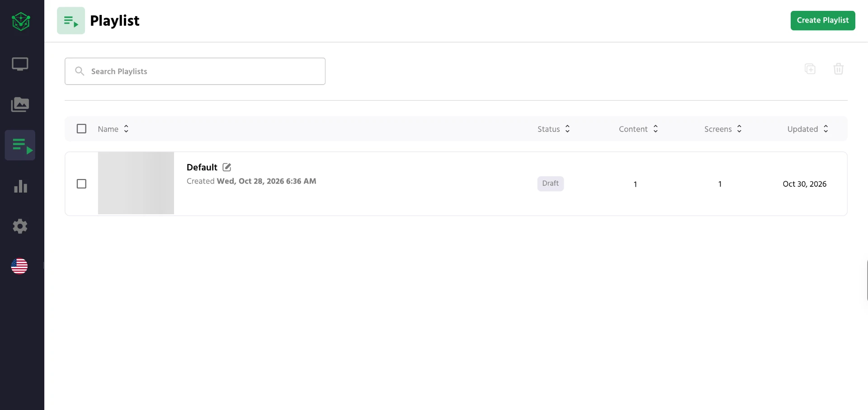868x410 pixels.
Task: Click the Playlist page title
Action: point(115,21)
